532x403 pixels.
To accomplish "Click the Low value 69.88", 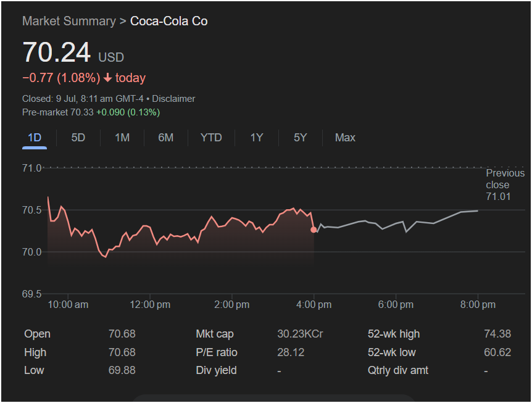I will [x=122, y=370].
